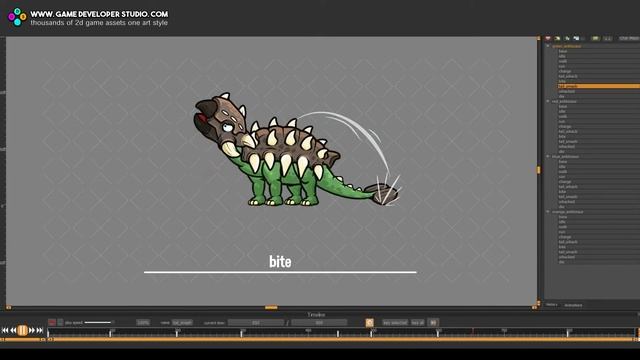
Task: Select tail_whack animation under blue_ankylosaur
Action: (x=568, y=187)
